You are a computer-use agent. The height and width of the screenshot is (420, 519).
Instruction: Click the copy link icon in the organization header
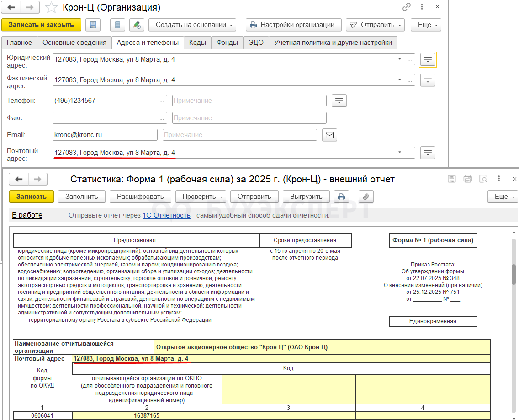pyautogui.click(x=406, y=7)
